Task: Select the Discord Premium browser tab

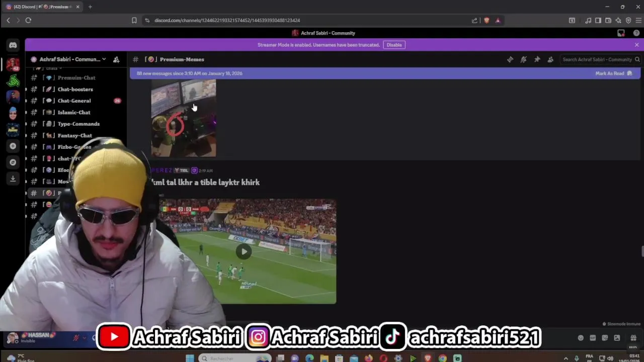Action: click(x=42, y=7)
